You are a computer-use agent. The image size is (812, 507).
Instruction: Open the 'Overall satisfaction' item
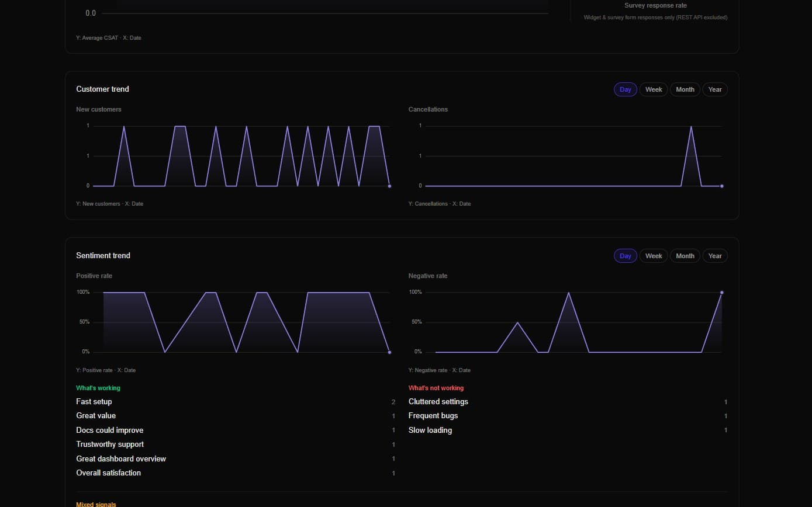tap(236, 473)
